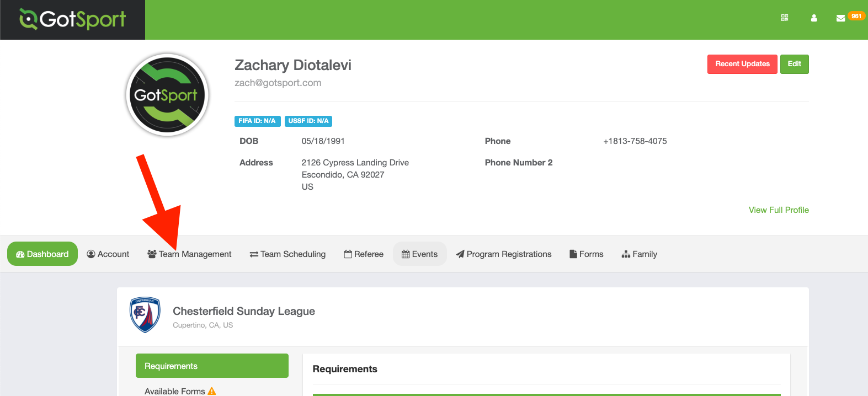Click the phone number +1813-758-4075
Screen dimensions: 868x396
(x=635, y=141)
